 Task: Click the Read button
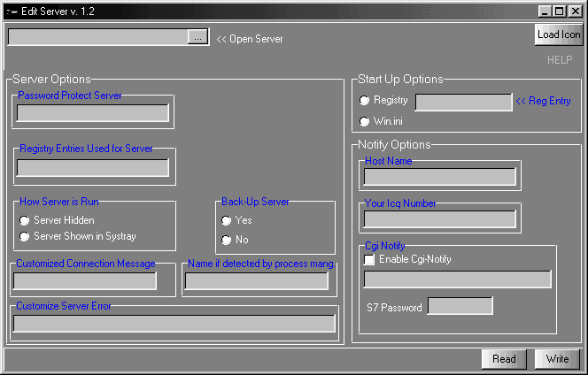click(504, 359)
